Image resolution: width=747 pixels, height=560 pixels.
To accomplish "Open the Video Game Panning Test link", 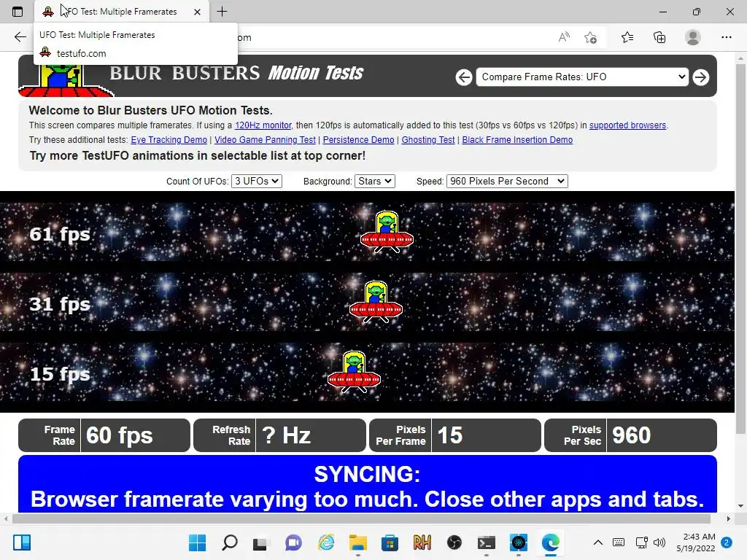I will 265,139.
